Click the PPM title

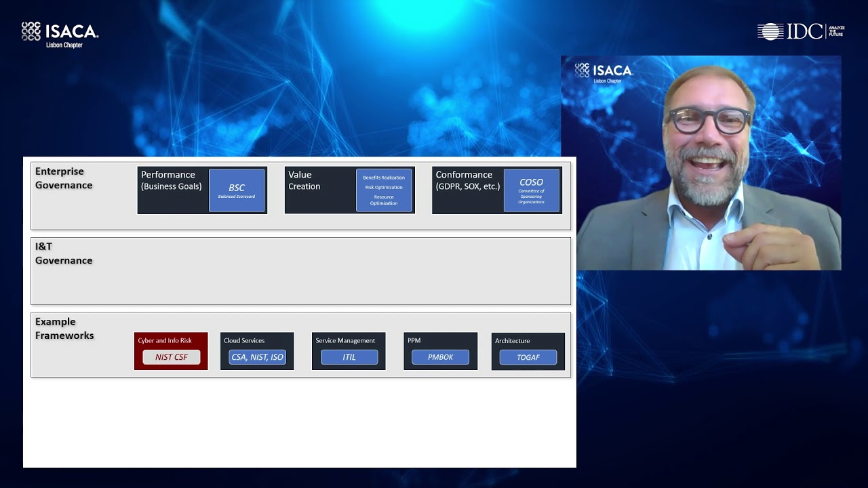414,341
